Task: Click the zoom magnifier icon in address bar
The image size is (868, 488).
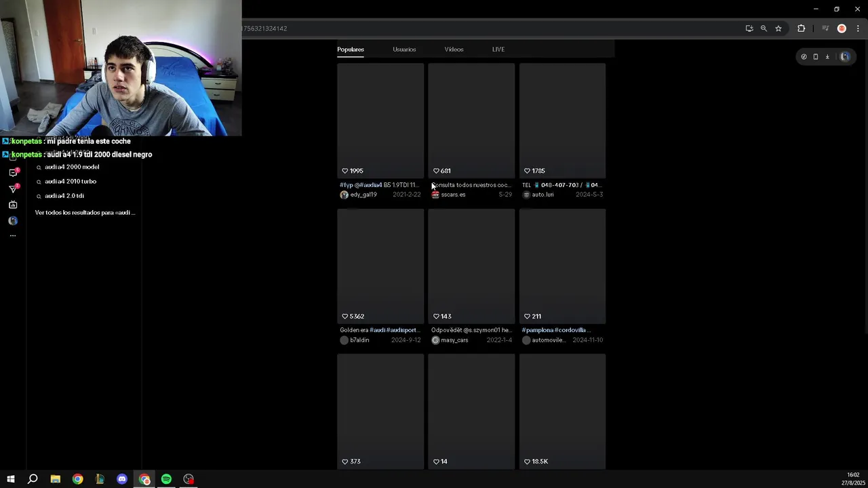Action: click(764, 28)
